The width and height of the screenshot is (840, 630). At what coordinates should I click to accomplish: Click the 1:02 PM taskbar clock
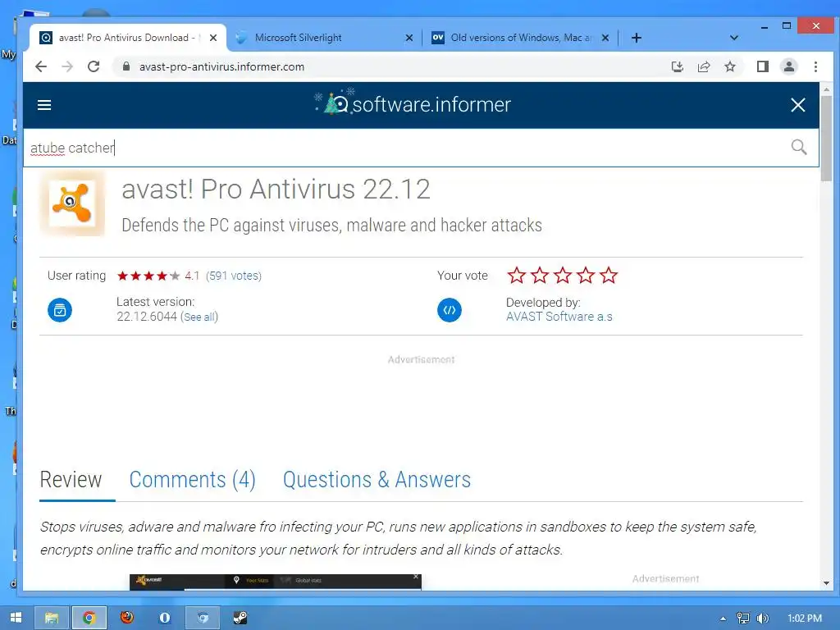805,619
